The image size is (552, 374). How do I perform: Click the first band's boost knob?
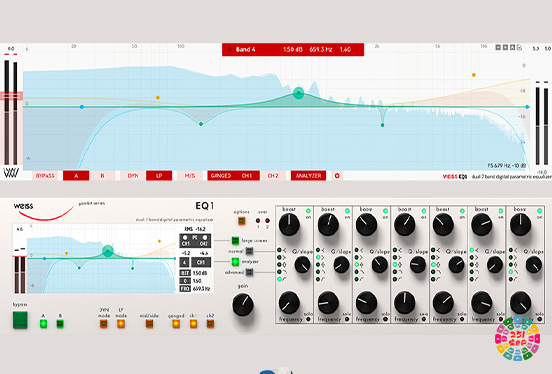point(289,225)
